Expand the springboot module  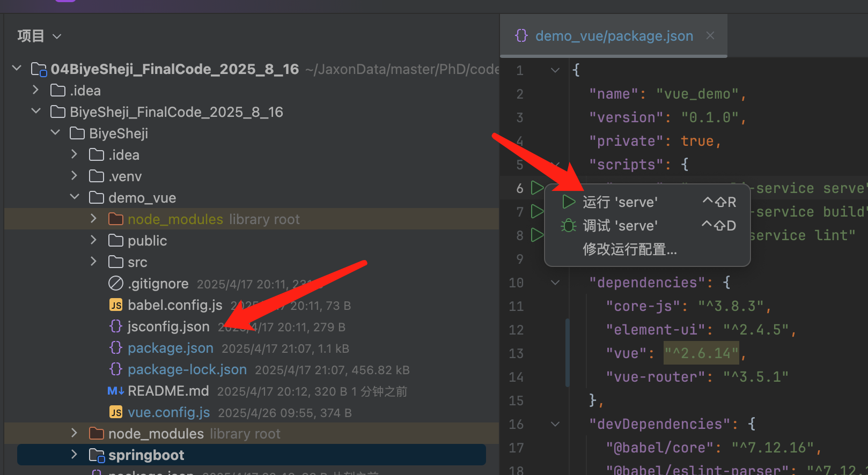(75, 455)
